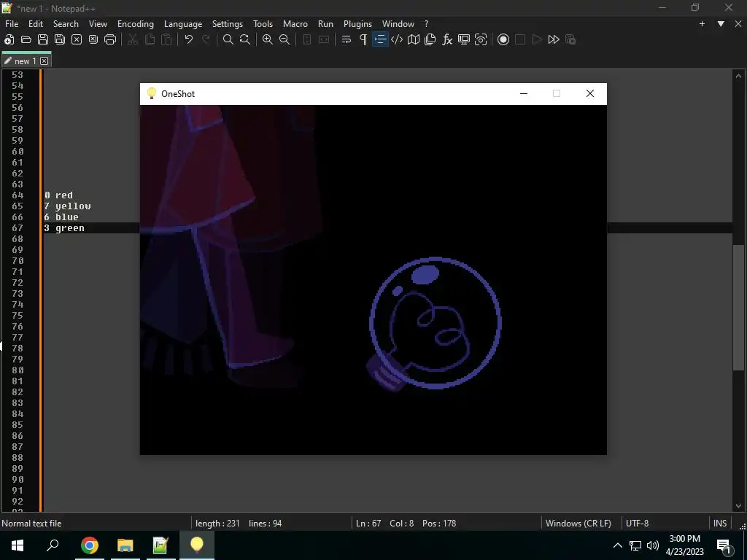Click the vertical scrollbar thumb in the editor
Image resolution: width=747 pixels, height=560 pixels.
(738, 307)
